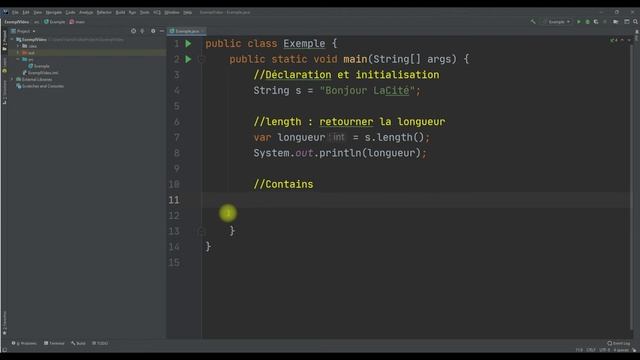Select ExemplVideo.iml file in project tree
The width and height of the screenshot is (640, 360).
click(x=40, y=73)
